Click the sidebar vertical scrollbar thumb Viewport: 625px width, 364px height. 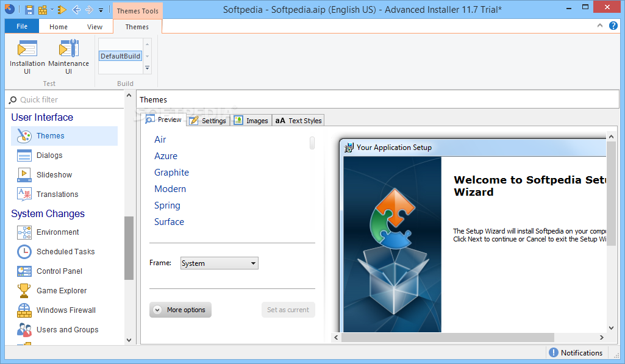click(x=129, y=248)
